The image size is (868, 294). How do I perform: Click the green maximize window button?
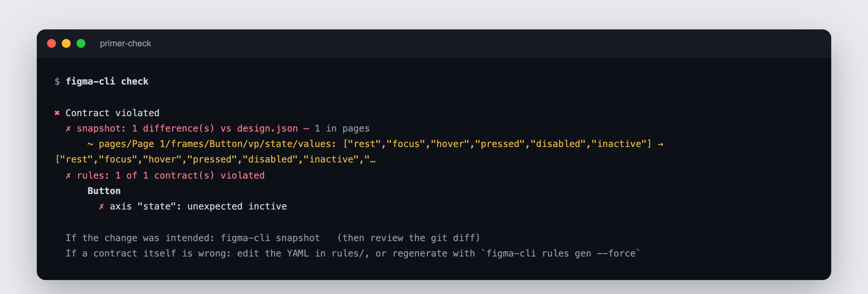[x=81, y=43]
